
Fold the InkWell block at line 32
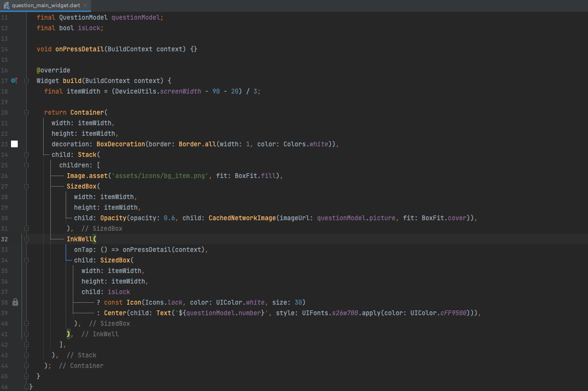point(27,239)
